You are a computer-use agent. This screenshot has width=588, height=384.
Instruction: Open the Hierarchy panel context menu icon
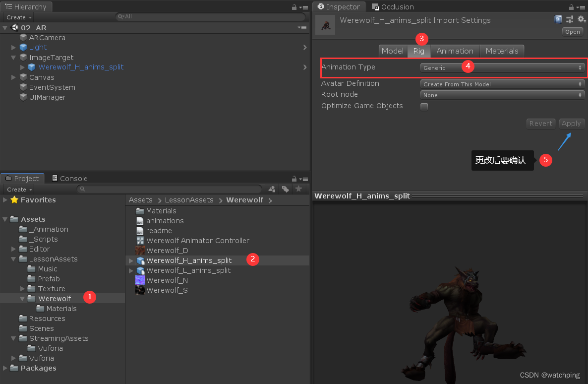click(x=304, y=7)
